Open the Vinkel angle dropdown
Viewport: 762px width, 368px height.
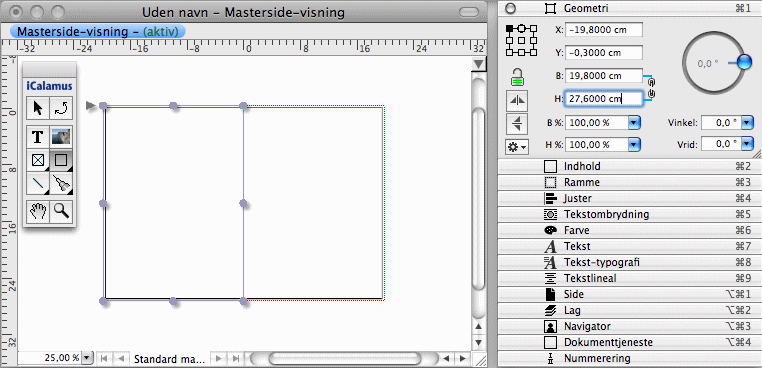tap(747, 123)
